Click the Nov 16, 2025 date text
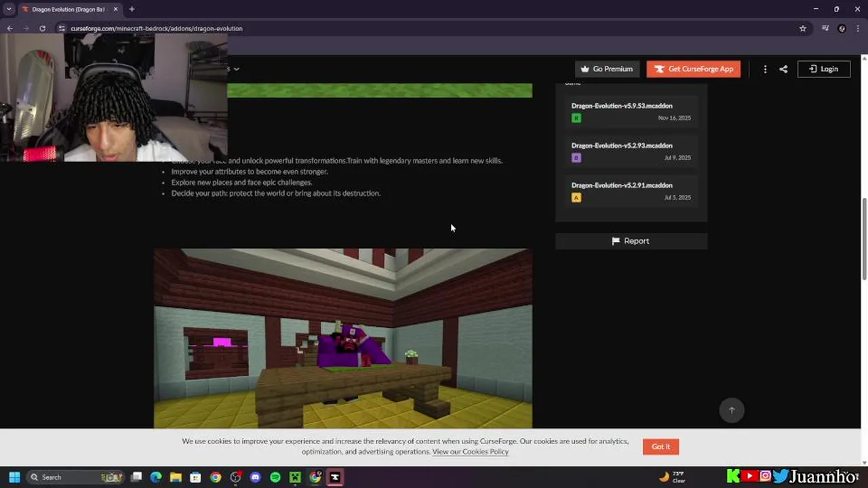Viewport: 868px width, 488px height. click(674, 118)
